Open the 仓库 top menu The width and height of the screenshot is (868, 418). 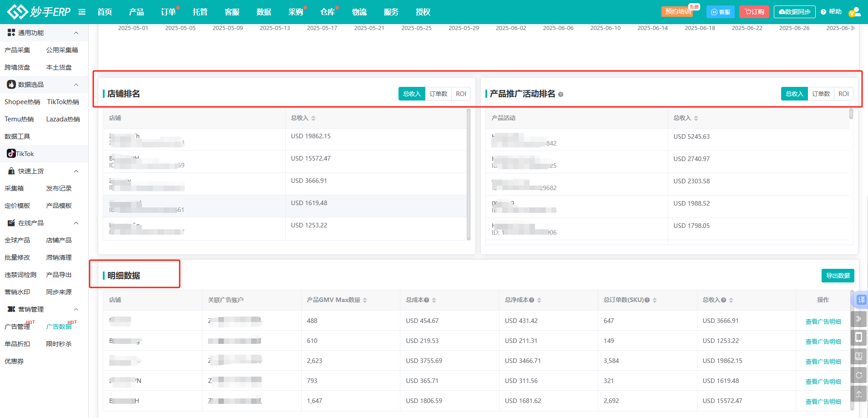327,12
